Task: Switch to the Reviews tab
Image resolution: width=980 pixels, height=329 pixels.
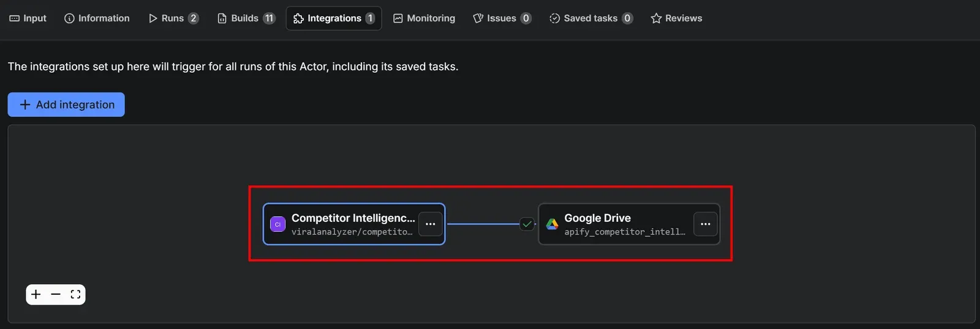Action: point(676,18)
